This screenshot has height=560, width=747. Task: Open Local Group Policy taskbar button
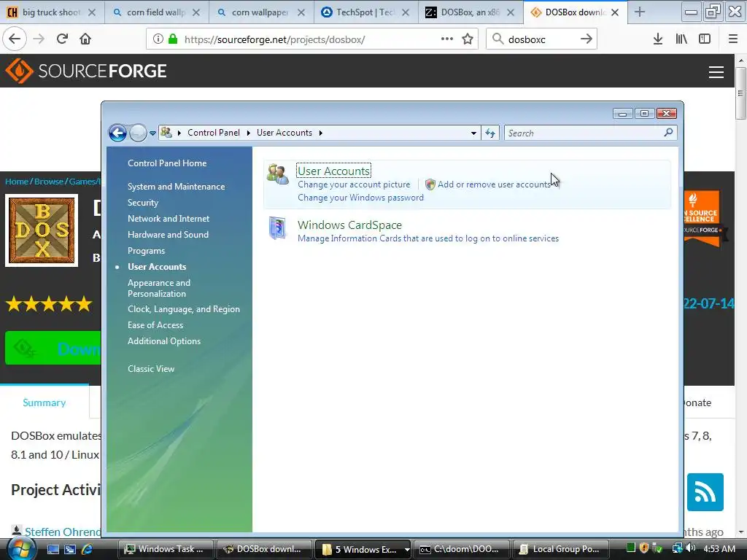561,549
